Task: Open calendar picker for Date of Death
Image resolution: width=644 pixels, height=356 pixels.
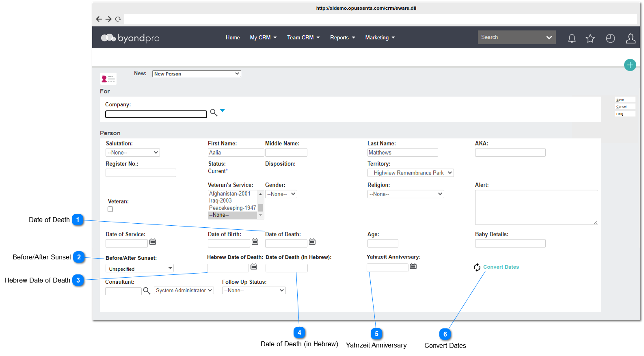Action: (x=312, y=242)
